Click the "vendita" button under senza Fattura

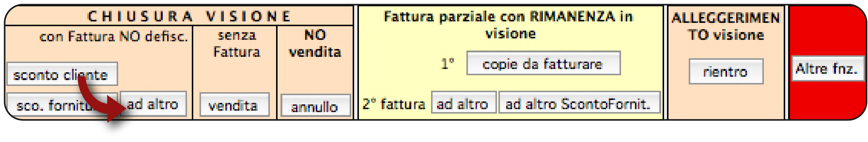234,105
